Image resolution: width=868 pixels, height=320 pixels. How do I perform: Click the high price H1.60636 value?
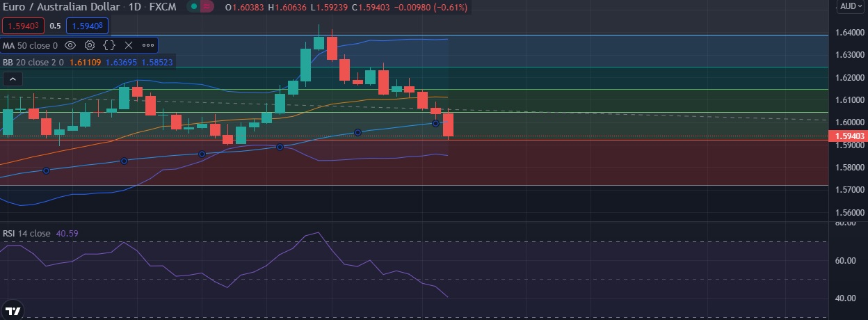tap(289, 8)
